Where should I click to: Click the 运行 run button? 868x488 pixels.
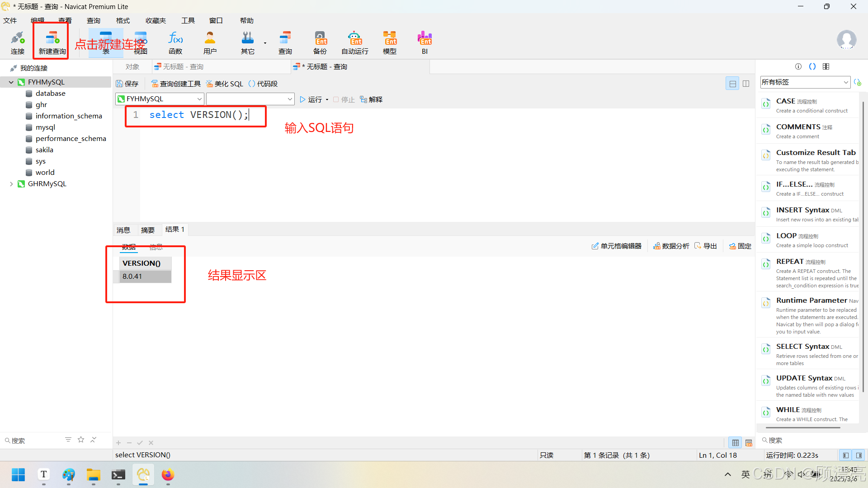[x=311, y=99]
